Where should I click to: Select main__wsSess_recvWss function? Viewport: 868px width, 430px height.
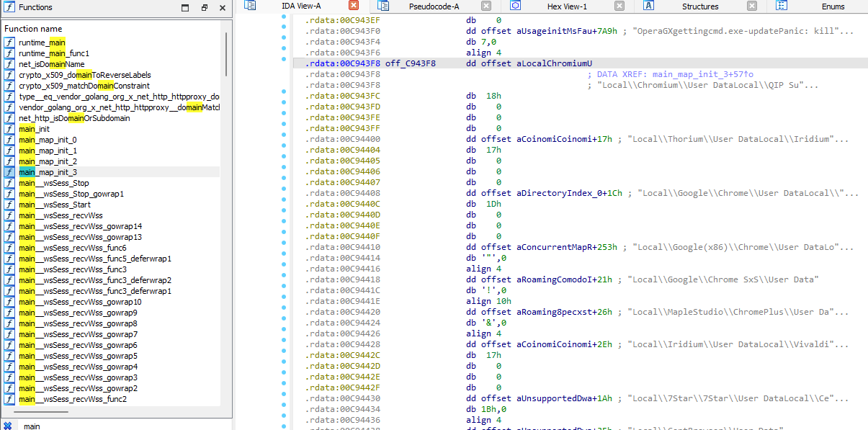[x=61, y=215]
